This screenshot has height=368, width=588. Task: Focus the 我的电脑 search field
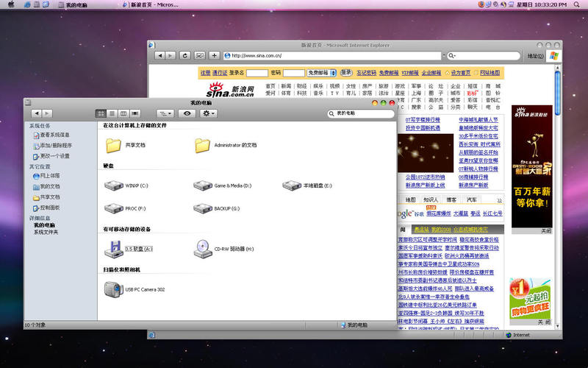pos(361,113)
